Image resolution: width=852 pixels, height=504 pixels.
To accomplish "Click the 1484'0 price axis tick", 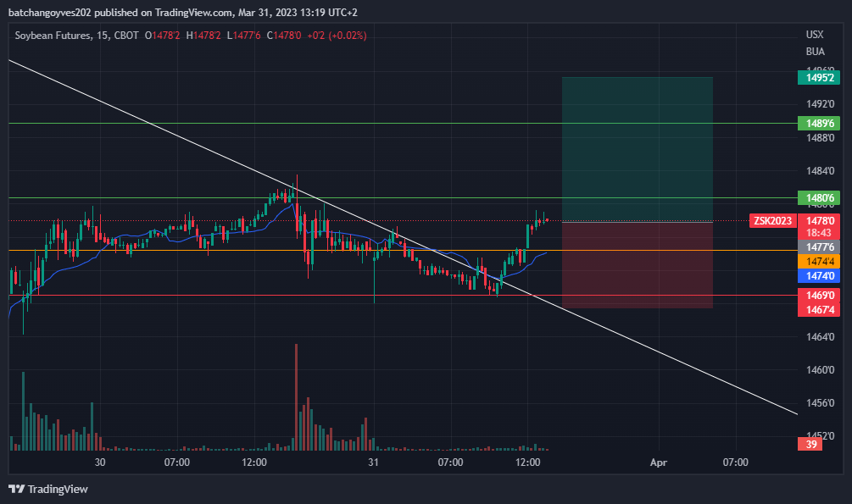I will coord(820,171).
